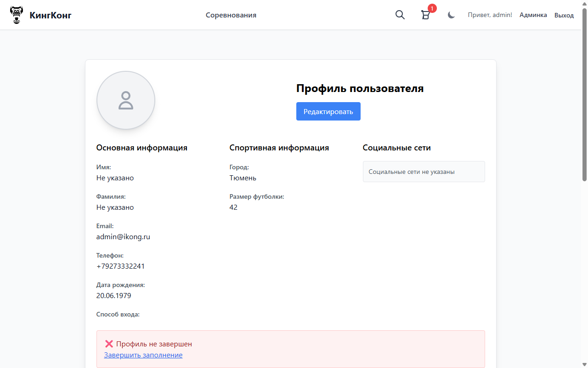Click the Социальные сети не указаны field
588x368 pixels.
click(x=423, y=171)
